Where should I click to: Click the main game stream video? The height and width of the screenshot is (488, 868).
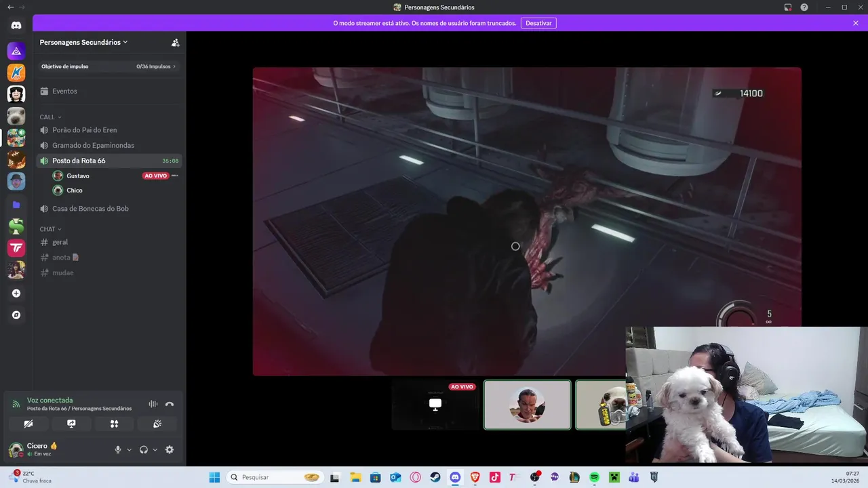pos(527,221)
